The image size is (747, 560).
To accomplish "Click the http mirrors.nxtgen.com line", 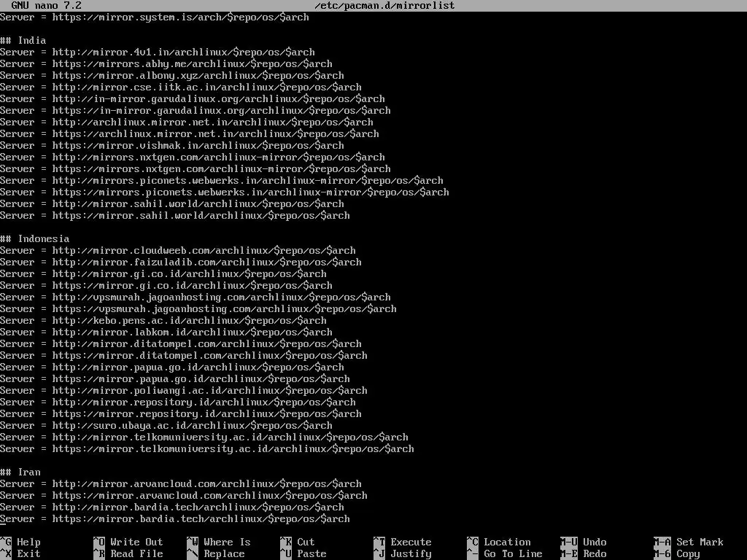I will (193, 157).
